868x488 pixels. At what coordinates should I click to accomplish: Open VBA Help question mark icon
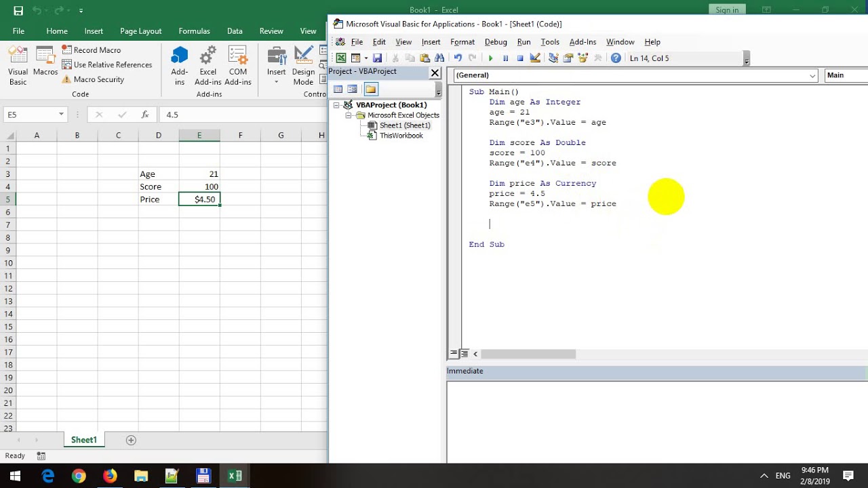616,58
